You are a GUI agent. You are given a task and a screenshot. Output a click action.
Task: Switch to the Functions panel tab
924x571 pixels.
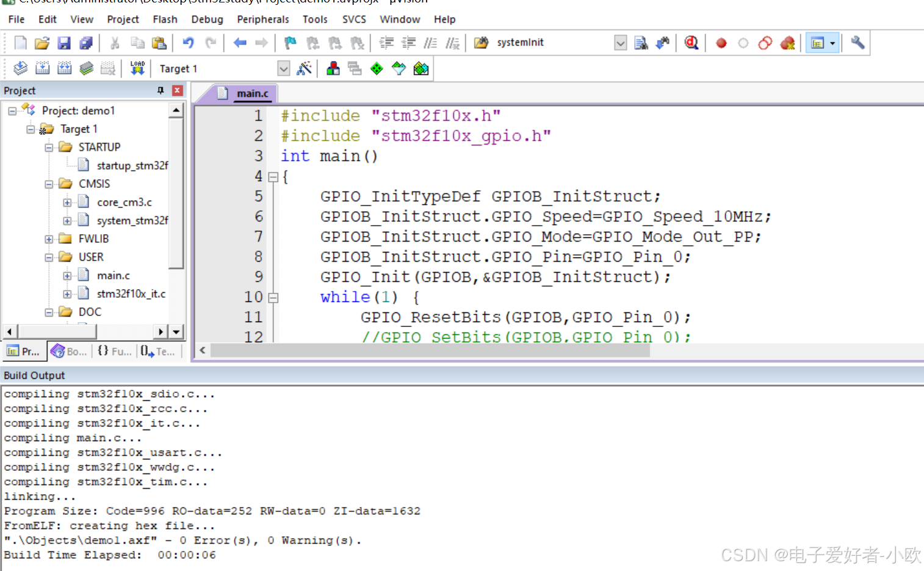114,351
